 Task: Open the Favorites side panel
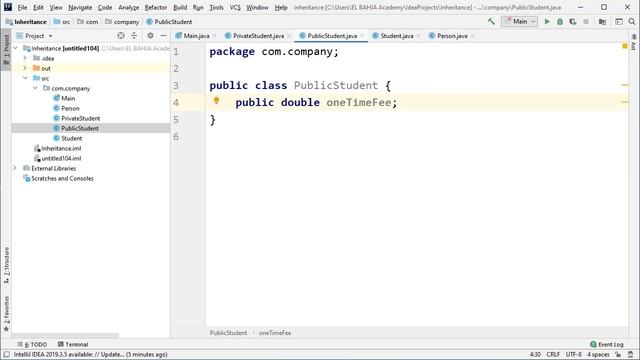coord(6,313)
